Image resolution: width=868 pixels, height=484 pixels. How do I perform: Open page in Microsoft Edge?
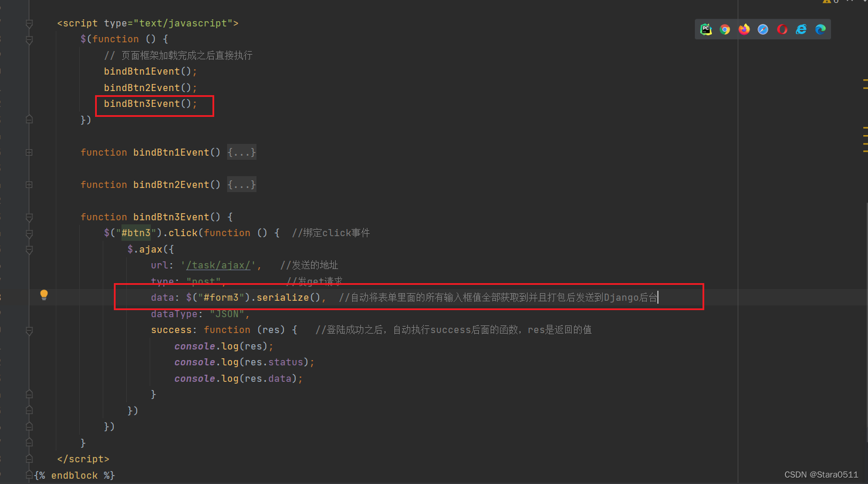820,29
